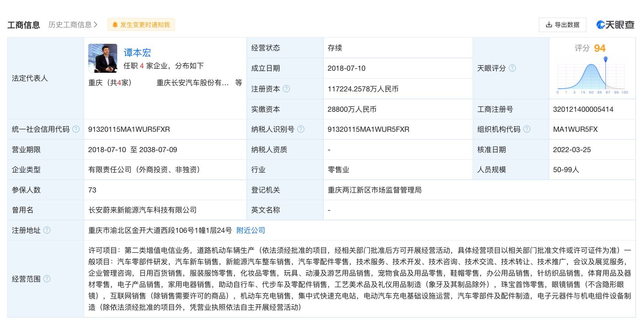Click insured count 73

(x=92, y=190)
